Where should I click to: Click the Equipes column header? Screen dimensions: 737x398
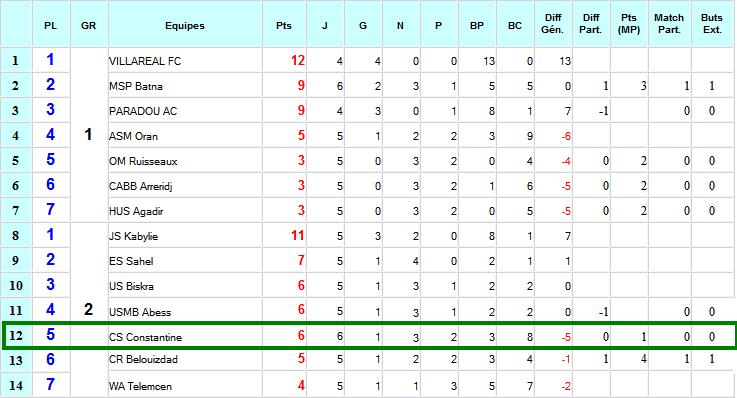tap(185, 24)
